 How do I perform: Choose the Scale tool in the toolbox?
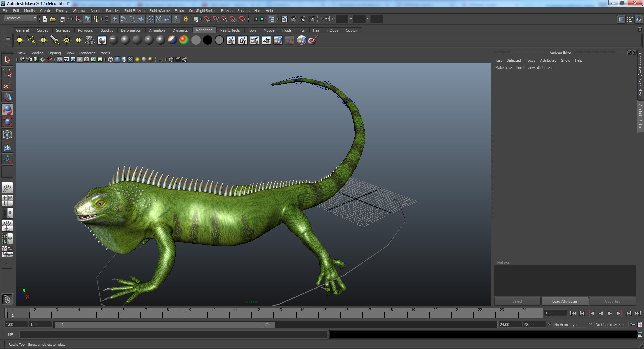(7, 122)
